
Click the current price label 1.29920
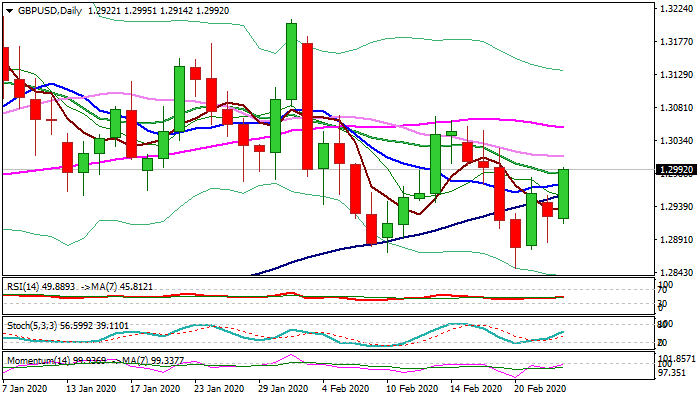click(676, 170)
